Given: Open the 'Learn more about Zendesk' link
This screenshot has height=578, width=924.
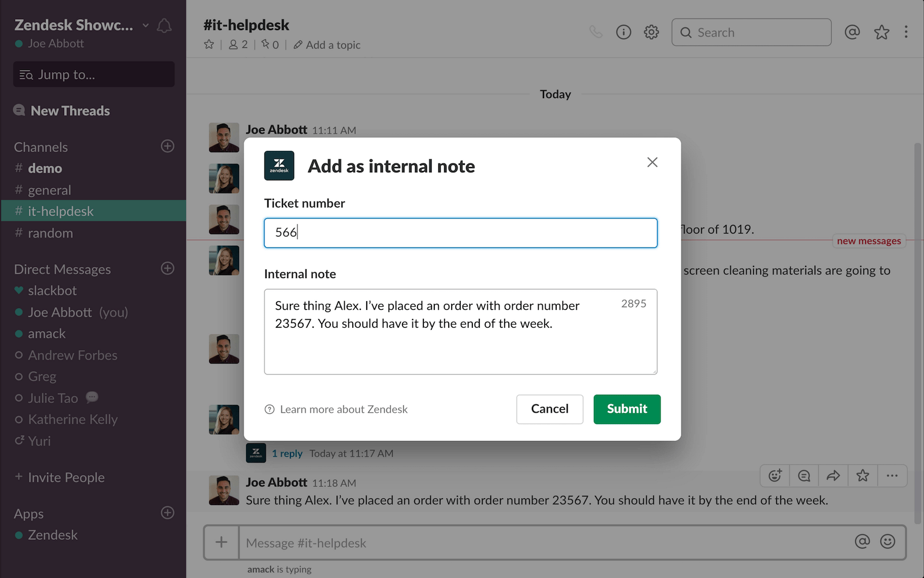Looking at the screenshot, I should tap(343, 409).
